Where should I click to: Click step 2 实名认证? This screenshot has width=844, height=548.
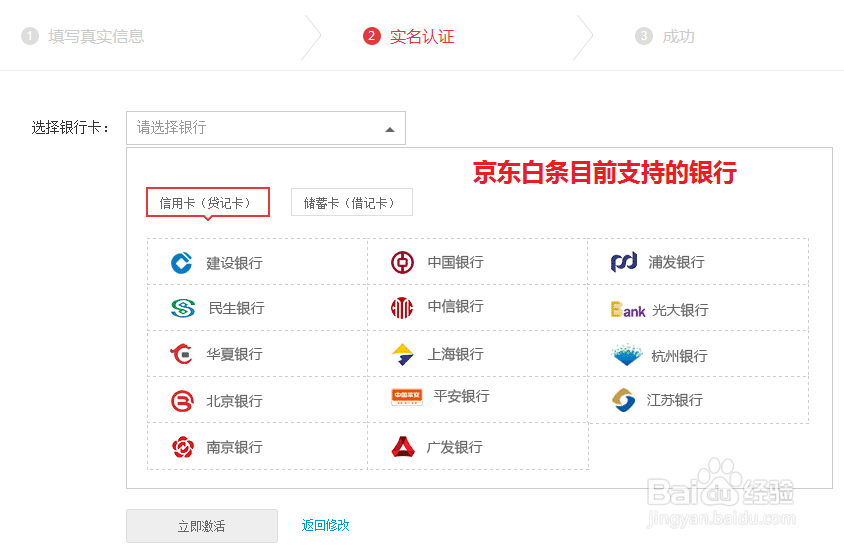[x=409, y=36]
